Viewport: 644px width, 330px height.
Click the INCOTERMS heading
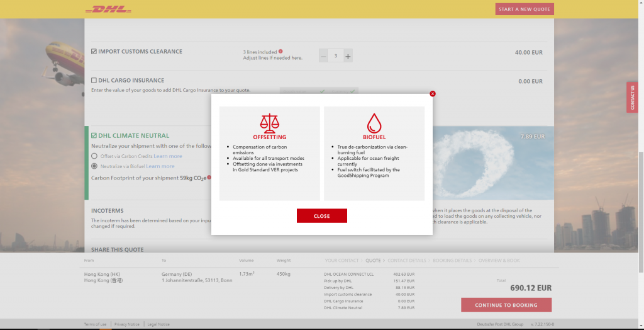tap(107, 211)
